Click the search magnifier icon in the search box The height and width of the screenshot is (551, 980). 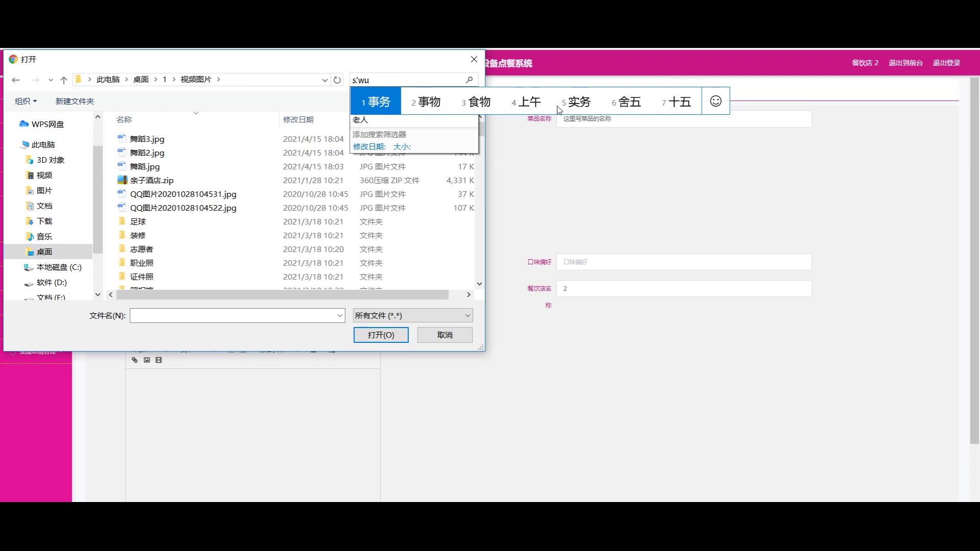click(x=469, y=80)
